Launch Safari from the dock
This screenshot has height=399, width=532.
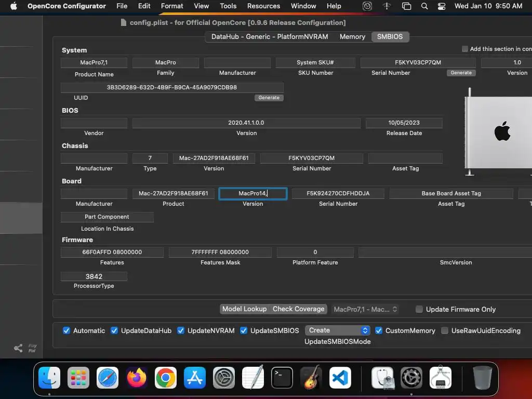coord(108,378)
